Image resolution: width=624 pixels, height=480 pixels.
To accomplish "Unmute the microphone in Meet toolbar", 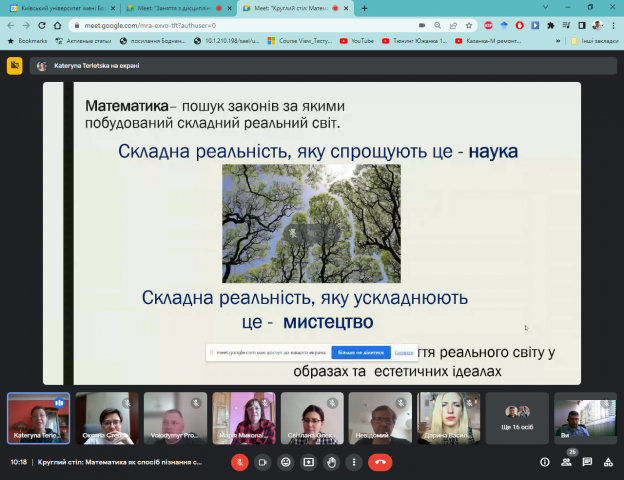I will 239,462.
